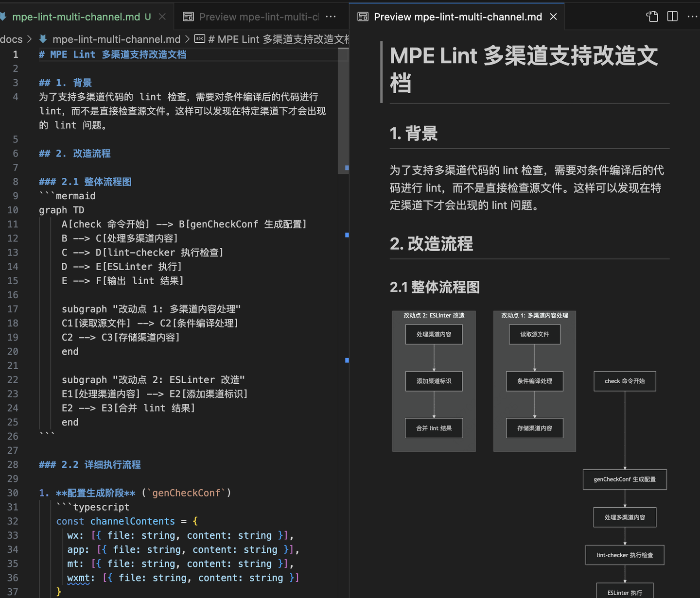Click the markdown preview icon on the left Preview tab
This screenshot has height=598, width=700.
188,16
